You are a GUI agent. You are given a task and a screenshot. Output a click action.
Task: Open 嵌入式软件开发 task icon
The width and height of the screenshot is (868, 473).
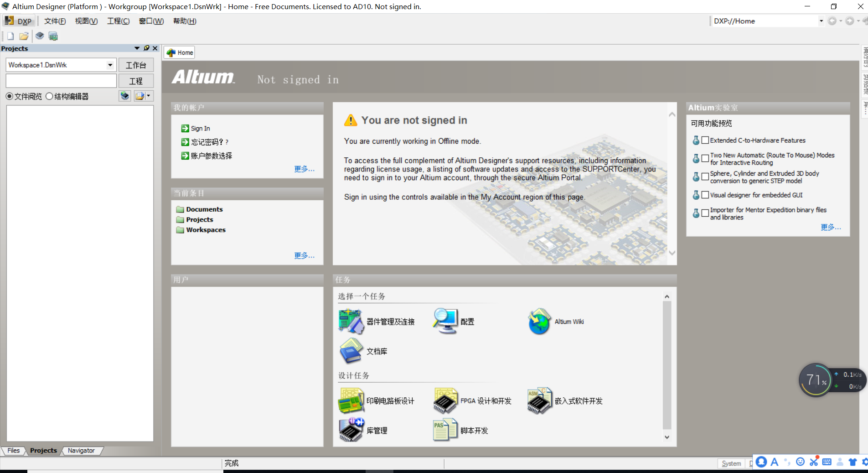pos(540,400)
